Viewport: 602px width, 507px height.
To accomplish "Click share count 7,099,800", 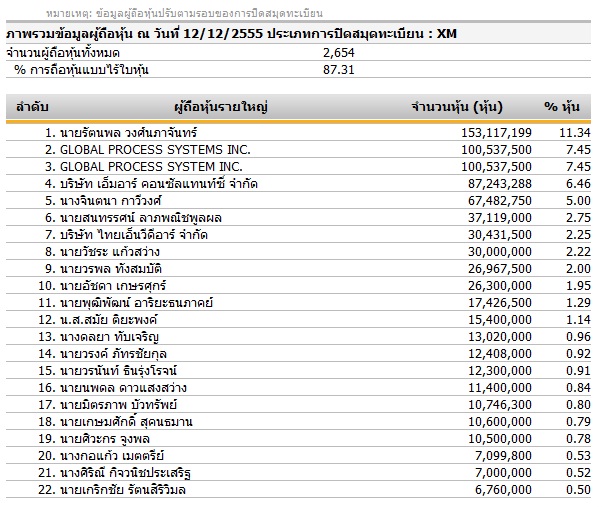I will click(503, 456).
